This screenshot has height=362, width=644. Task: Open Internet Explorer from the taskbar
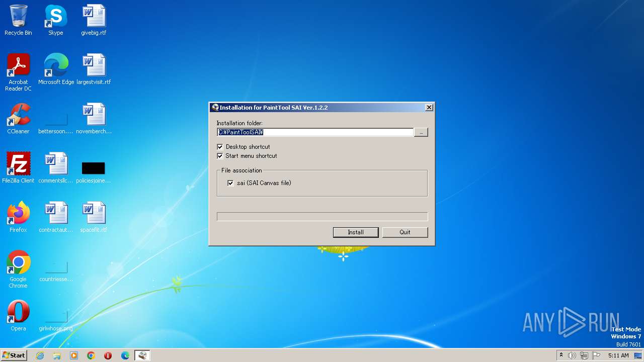[x=40, y=355]
